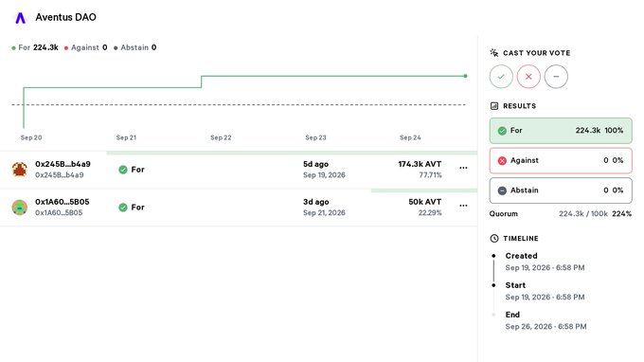Click the 3d ago timestamp
644x362 pixels.
tap(315, 202)
